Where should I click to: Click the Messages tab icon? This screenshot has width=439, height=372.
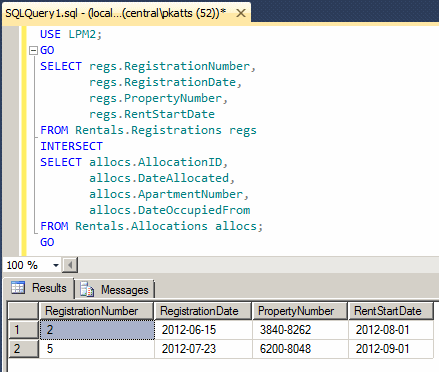[87, 289]
